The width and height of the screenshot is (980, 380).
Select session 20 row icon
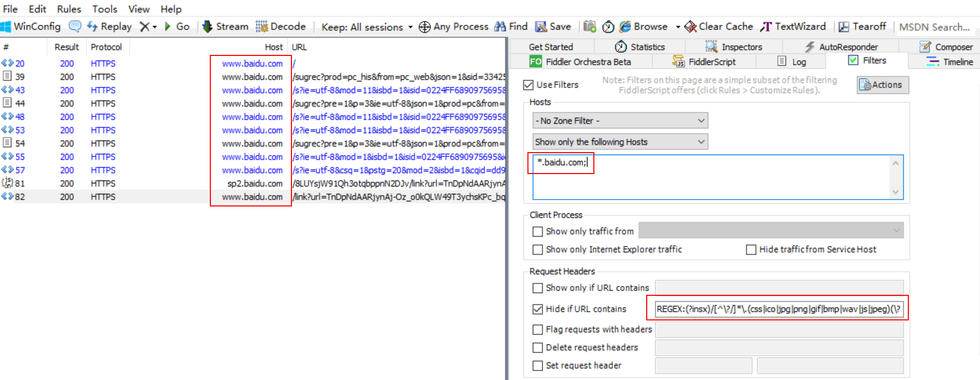[x=7, y=63]
